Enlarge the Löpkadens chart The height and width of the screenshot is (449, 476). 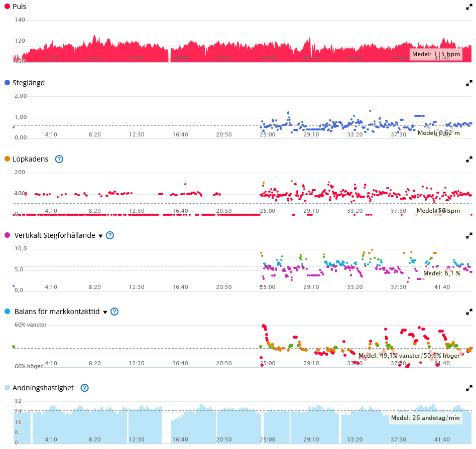(x=469, y=159)
